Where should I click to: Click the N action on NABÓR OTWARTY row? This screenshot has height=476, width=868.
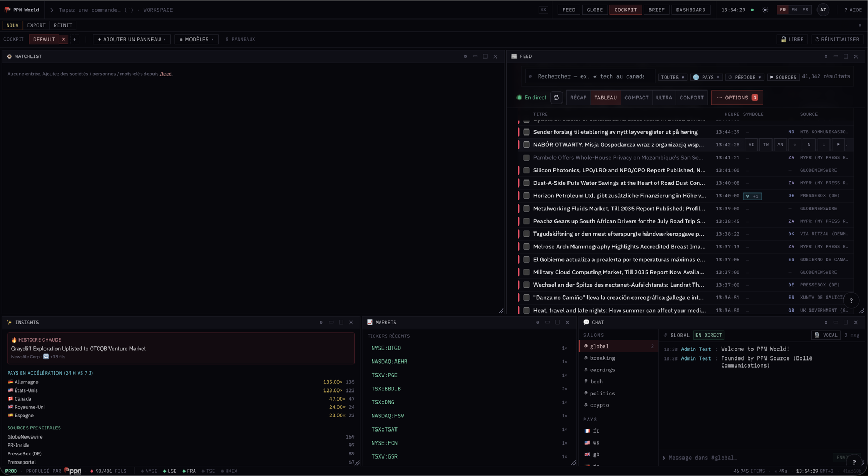809,145
